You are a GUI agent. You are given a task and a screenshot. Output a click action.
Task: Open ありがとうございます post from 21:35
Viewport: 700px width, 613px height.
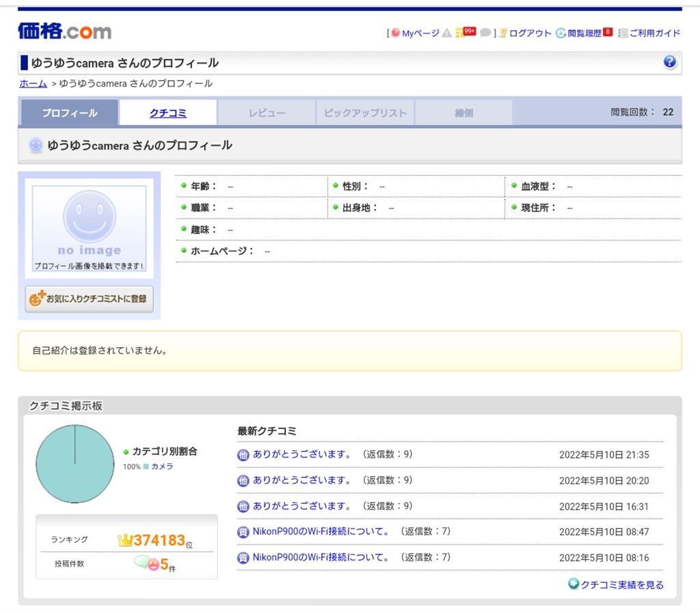(303, 454)
